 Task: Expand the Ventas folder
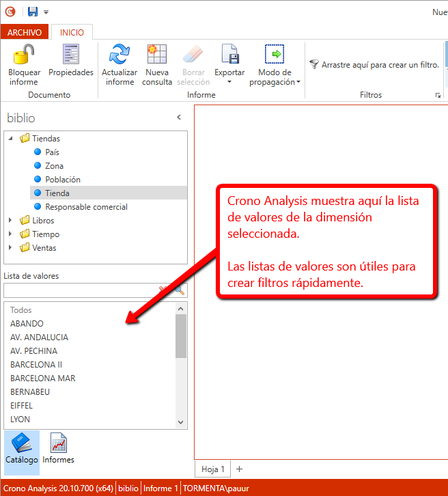pos(11,248)
